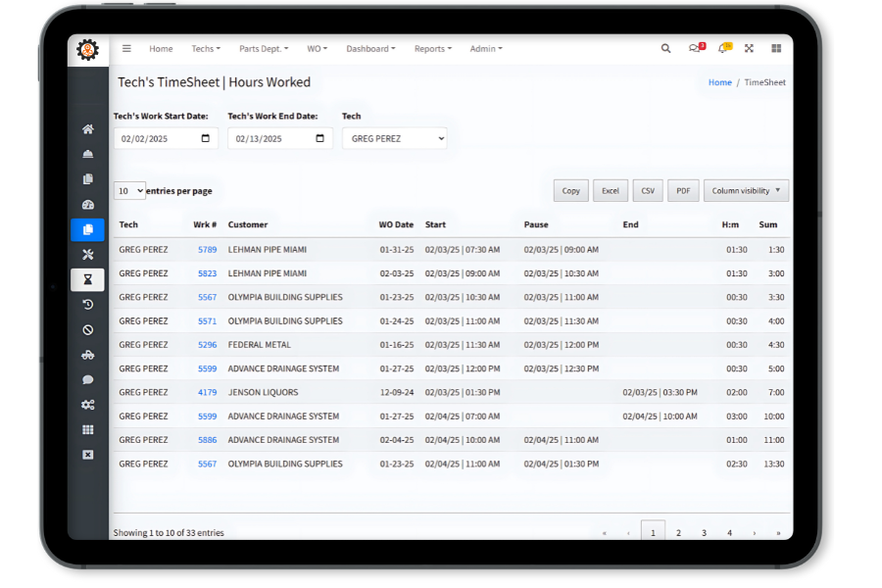The width and height of the screenshot is (882, 588).
Task: Click the sidebar hard hat icon
Action: pos(88,154)
